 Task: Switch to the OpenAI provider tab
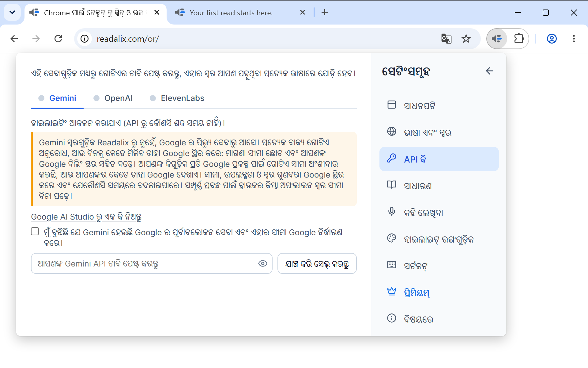click(x=113, y=98)
